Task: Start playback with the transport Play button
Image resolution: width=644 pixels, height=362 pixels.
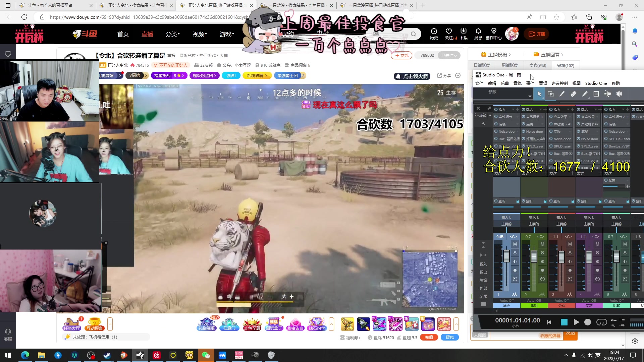Action: pyautogui.click(x=576, y=322)
